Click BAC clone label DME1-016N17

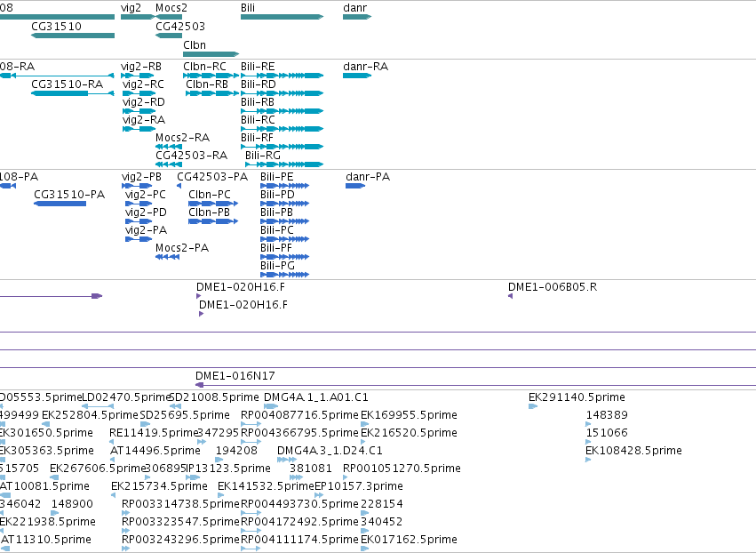(x=235, y=376)
